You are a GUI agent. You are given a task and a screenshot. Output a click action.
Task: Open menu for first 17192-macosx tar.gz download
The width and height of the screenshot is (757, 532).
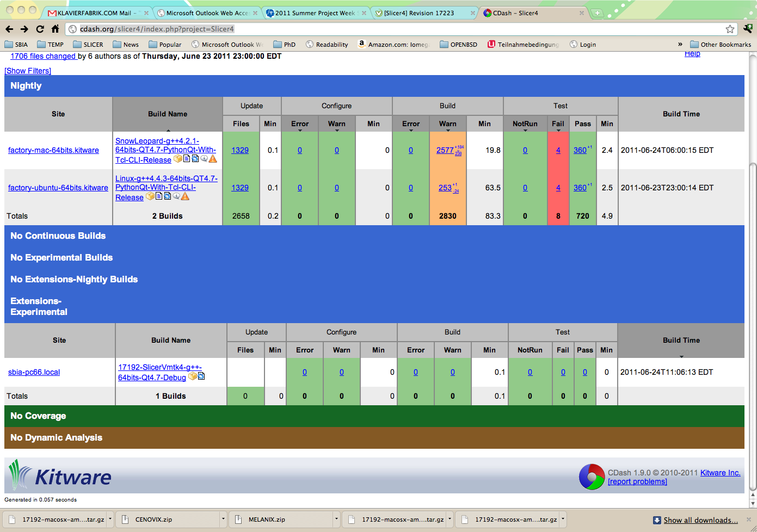pos(110,519)
